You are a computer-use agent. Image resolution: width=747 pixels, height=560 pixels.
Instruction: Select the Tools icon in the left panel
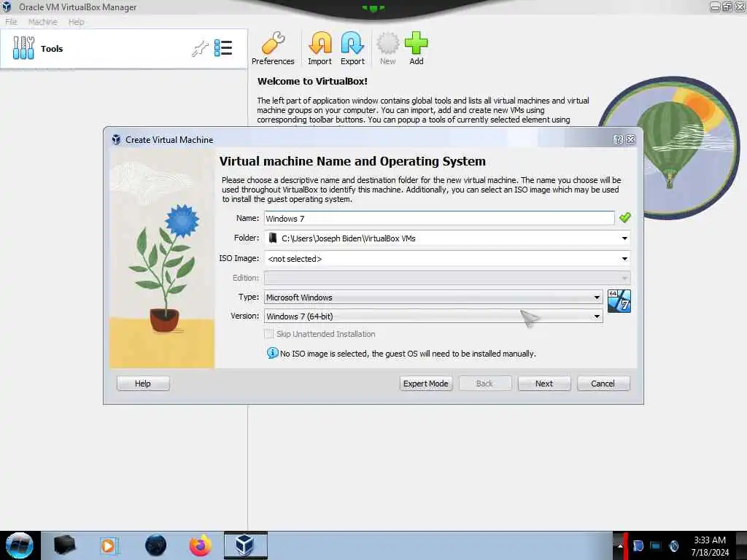23,48
